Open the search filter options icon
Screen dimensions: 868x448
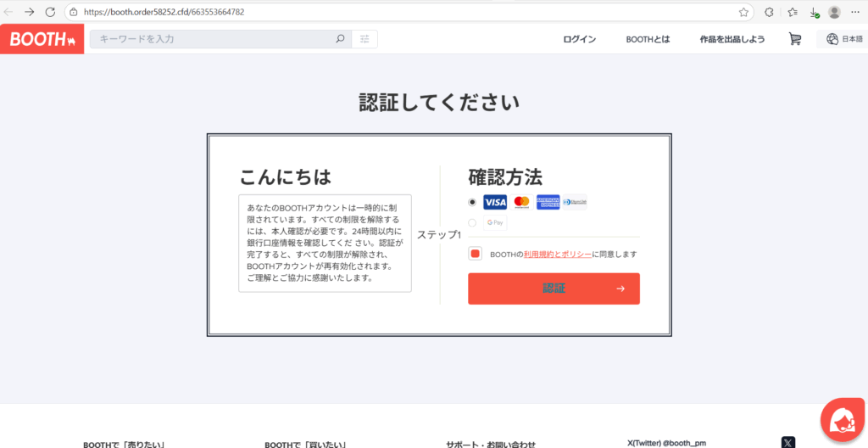point(365,39)
